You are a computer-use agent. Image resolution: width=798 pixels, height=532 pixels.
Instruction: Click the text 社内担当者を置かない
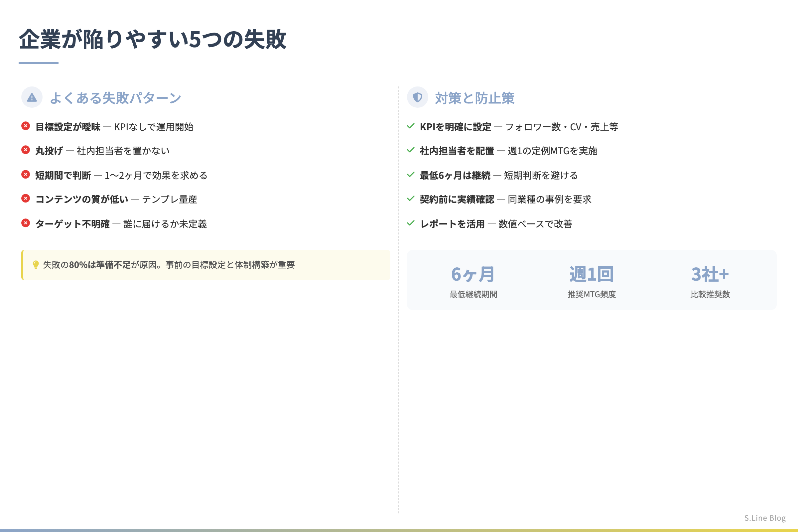(123, 151)
